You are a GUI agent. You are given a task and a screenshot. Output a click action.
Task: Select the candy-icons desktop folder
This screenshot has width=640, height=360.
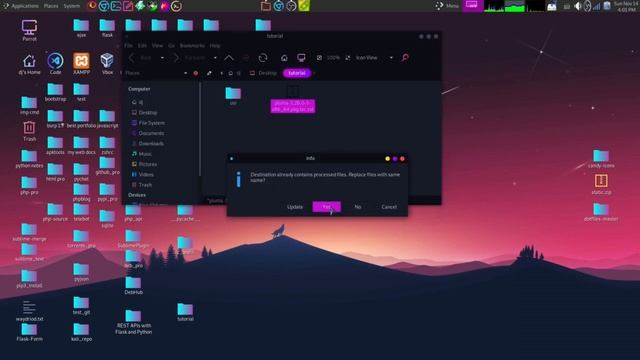pyautogui.click(x=601, y=159)
